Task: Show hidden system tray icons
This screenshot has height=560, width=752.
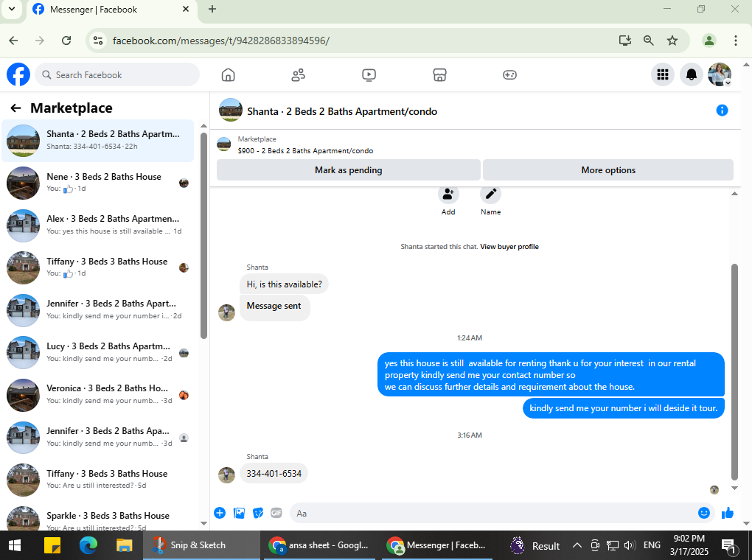Action: click(577, 545)
